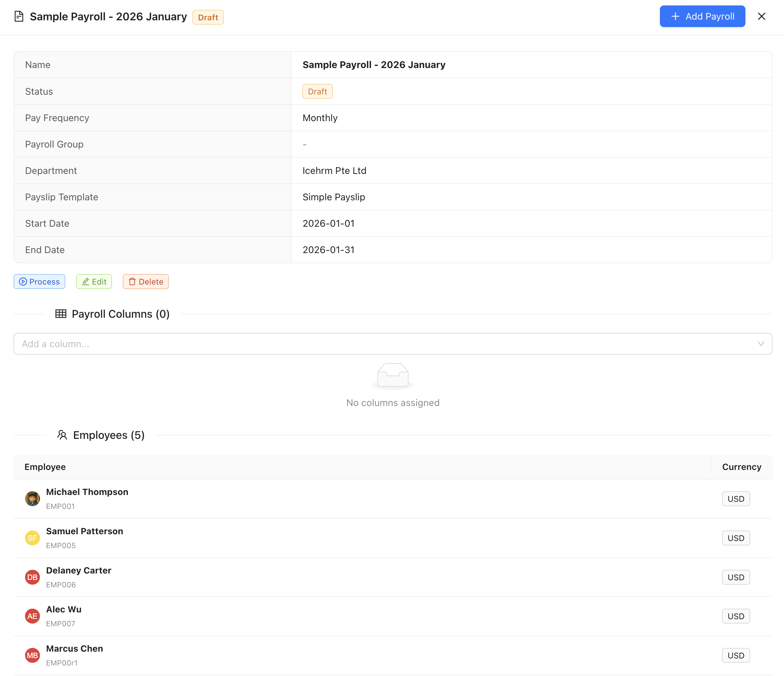The image size is (784, 676).
Task: Click Samuel Patterson's yellow SF avatar
Action: [x=32, y=538]
